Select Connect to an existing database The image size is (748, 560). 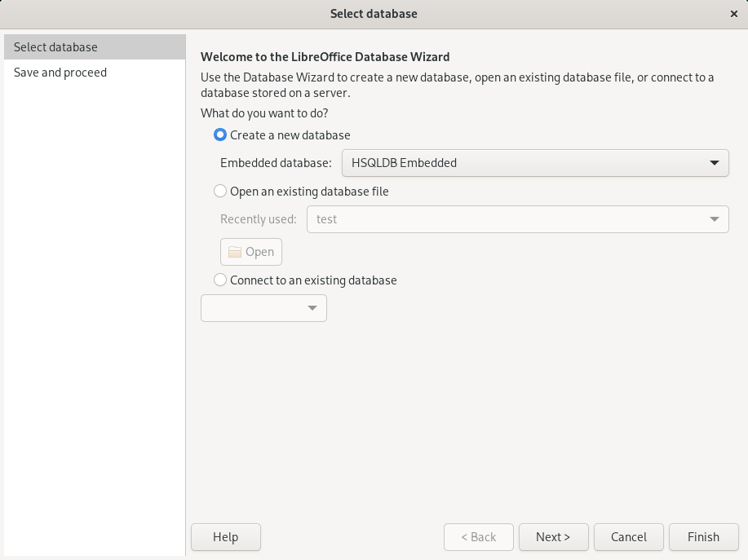click(220, 280)
